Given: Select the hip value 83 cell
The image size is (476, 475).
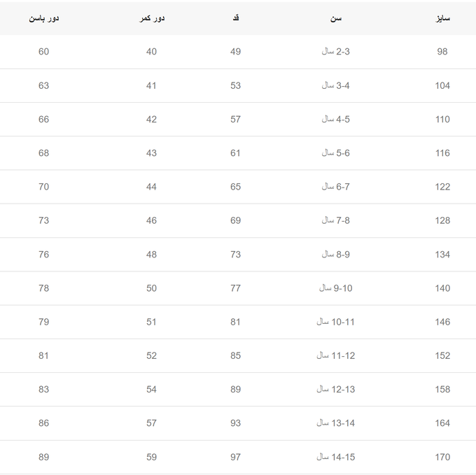Looking at the screenshot, I should [x=43, y=389].
